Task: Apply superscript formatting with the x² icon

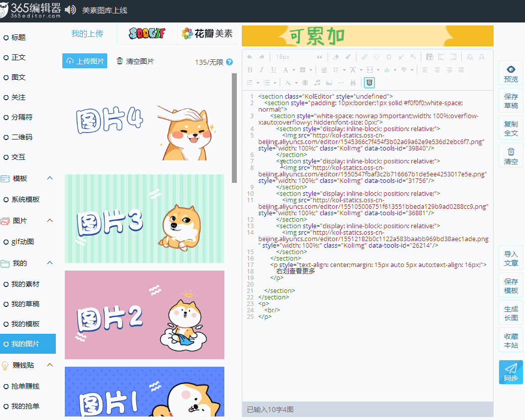Action: tap(400, 57)
